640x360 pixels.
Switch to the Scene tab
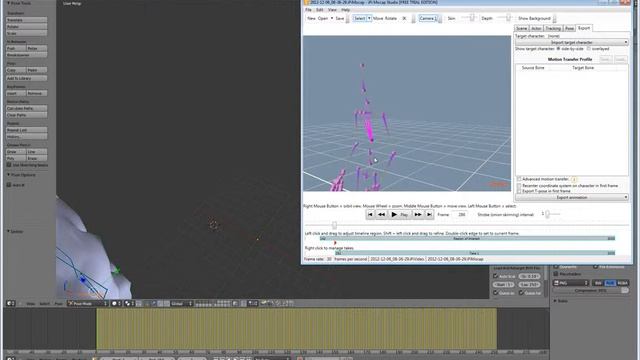pos(522,28)
